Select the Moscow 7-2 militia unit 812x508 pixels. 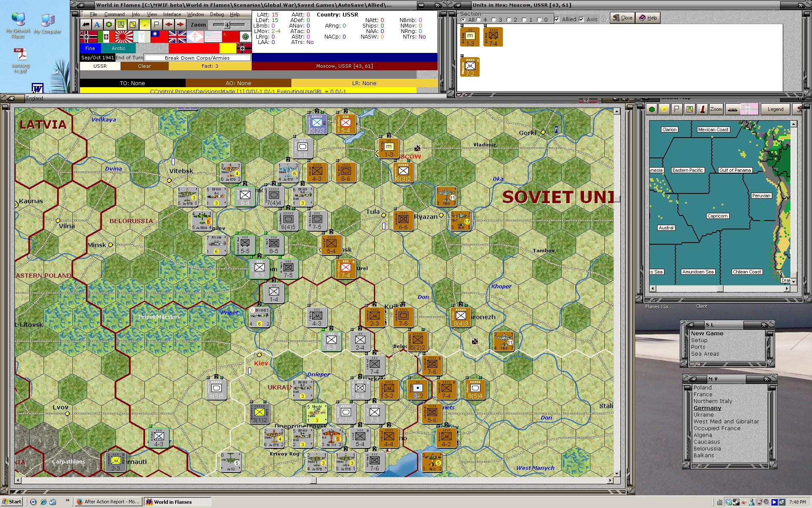click(x=470, y=67)
